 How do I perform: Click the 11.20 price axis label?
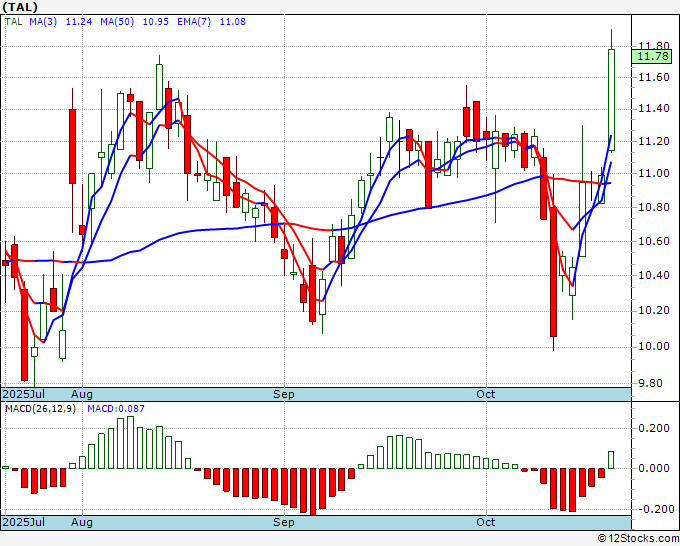654,141
